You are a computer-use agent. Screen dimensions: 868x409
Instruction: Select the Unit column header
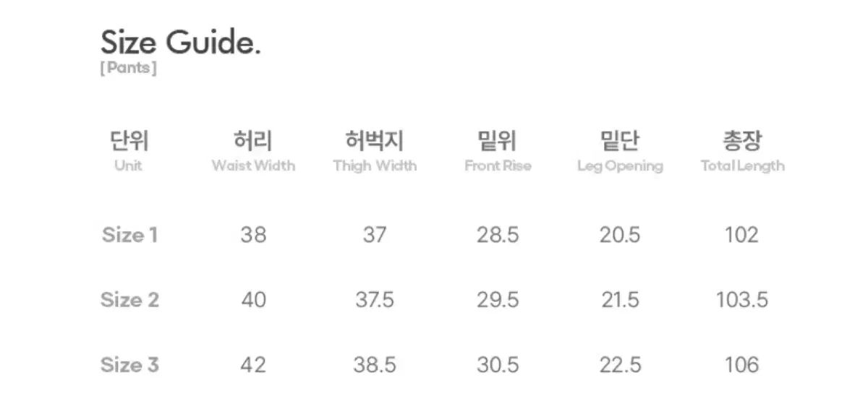coord(129,150)
